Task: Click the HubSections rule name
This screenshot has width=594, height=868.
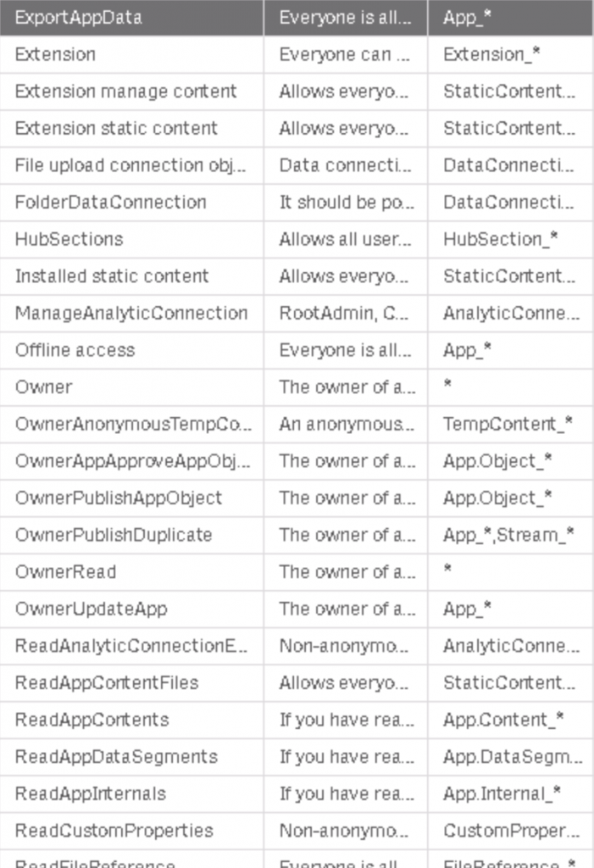Action: (69, 239)
